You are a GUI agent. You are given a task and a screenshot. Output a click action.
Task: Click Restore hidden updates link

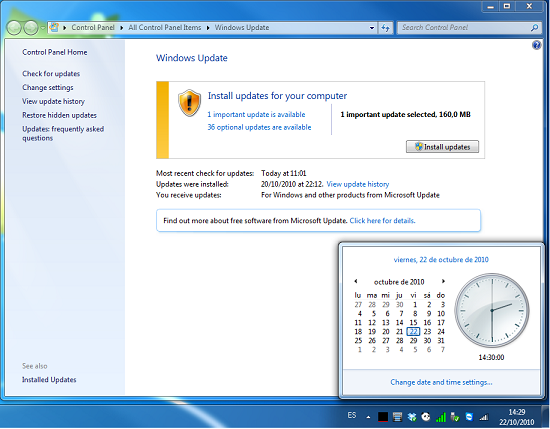(x=60, y=115)
